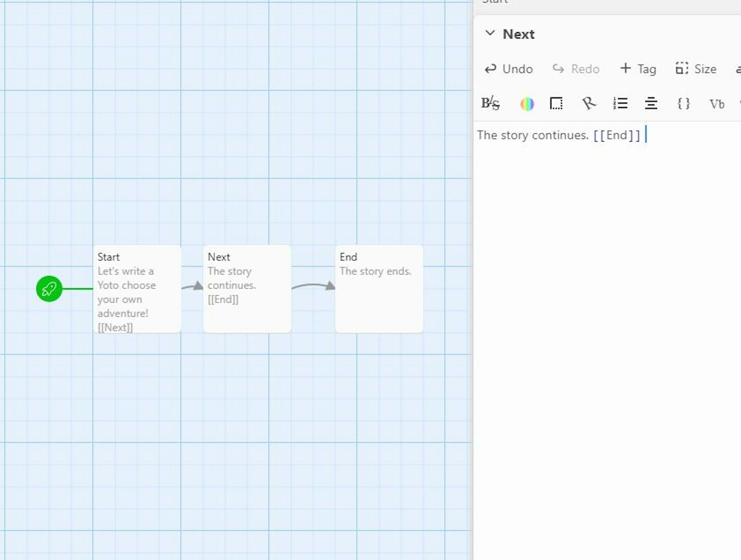
Task: Click the rotated R text icon
Action: pos(588,103)
